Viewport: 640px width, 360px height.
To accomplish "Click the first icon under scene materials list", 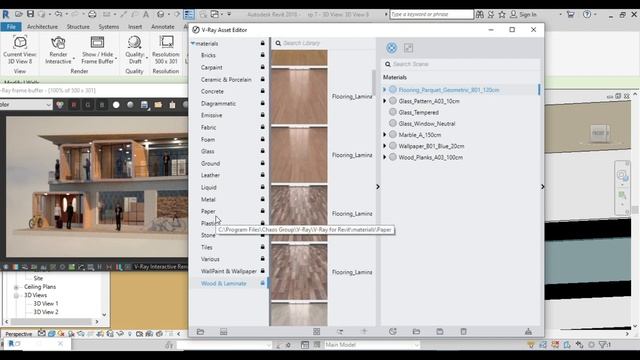I will tap(393, 332).
